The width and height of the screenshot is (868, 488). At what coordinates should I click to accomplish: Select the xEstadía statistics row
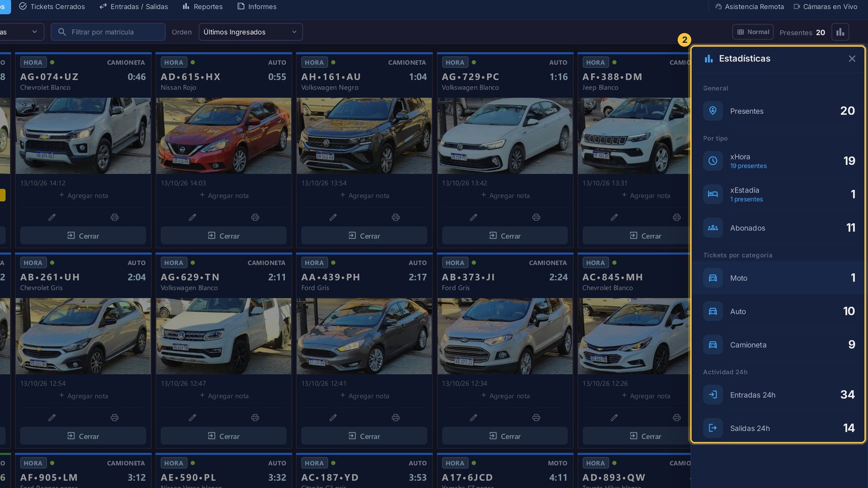778,194
